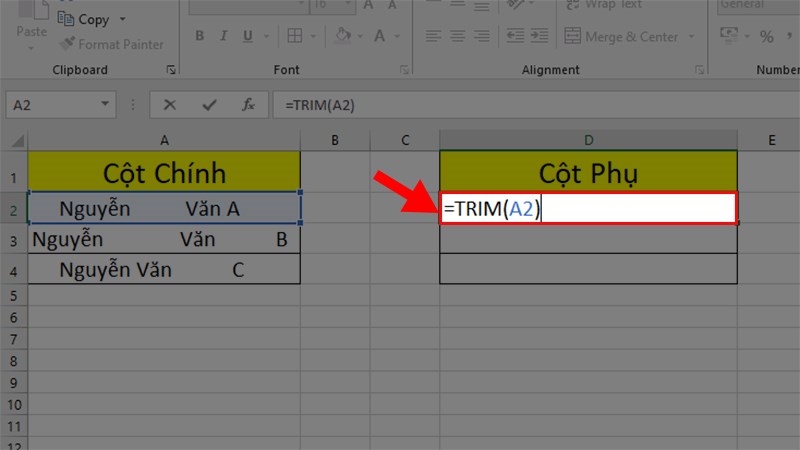Viewport: 800px width, 450px height.
Task: Select column D header
Action: pyautogui.click(x=588, y=139)
